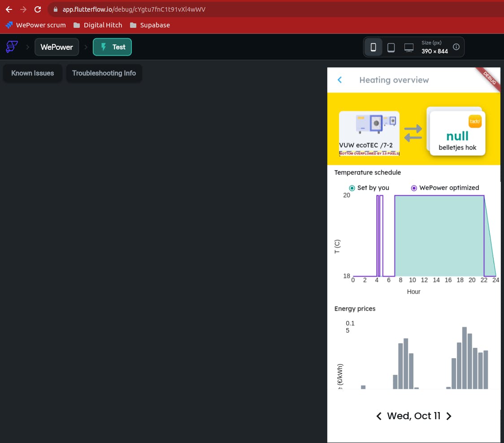Click the tado logo icon

pyautogui.click(x=475, y=121)
